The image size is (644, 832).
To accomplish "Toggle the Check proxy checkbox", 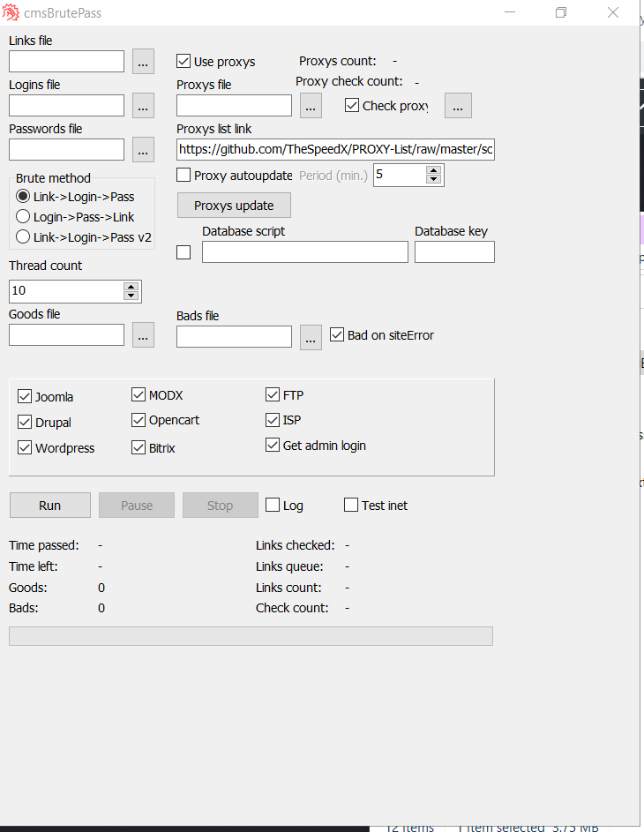I will (x=352, y=105).
